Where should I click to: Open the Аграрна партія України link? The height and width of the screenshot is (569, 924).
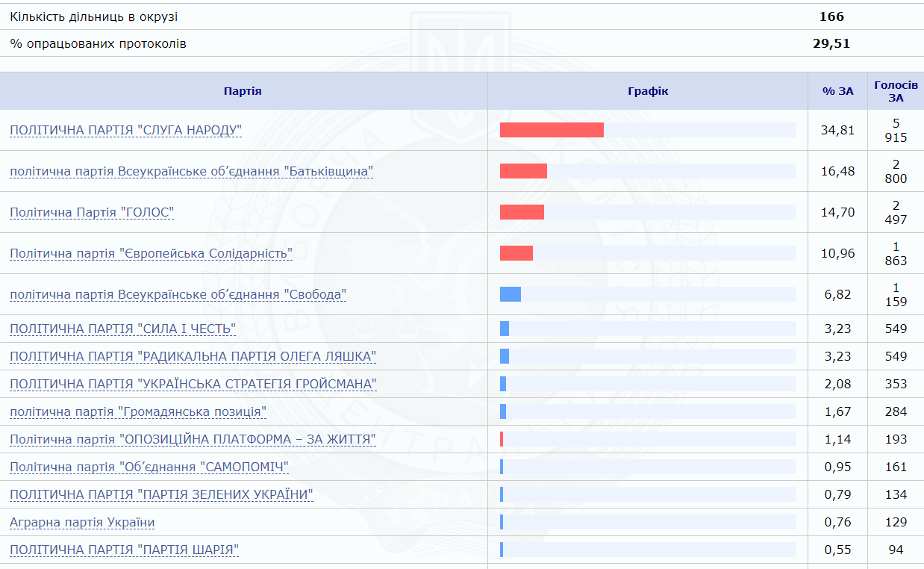[82, 522]
